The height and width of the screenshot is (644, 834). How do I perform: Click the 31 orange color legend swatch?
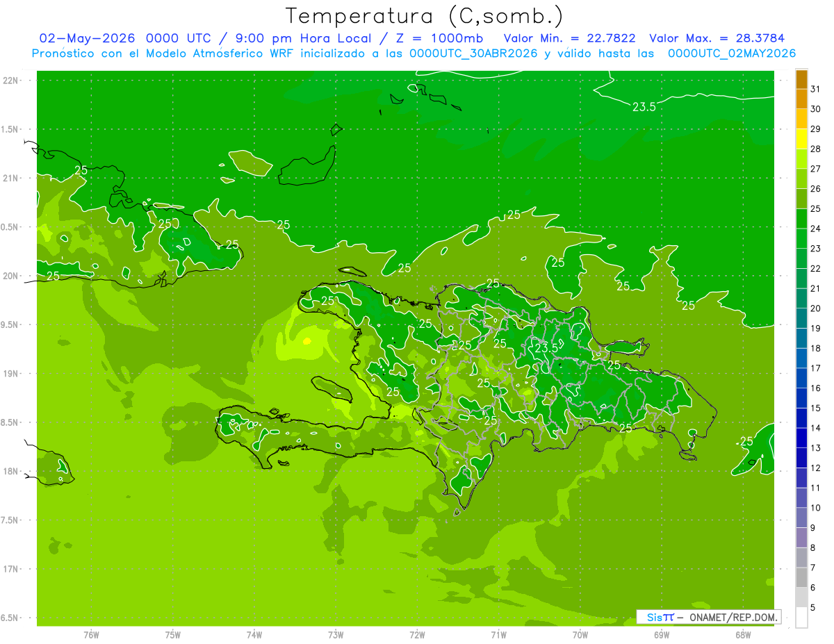click(801, 80)
